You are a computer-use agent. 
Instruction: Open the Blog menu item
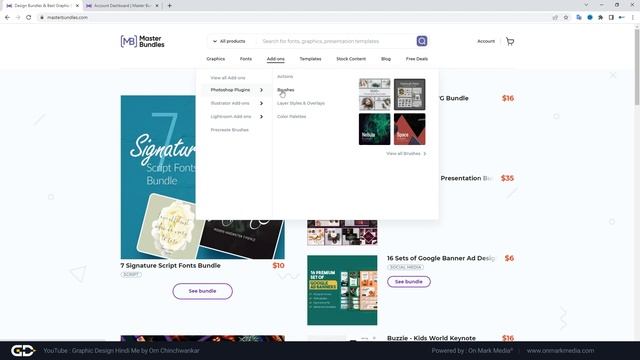click(x=386, y=59)
